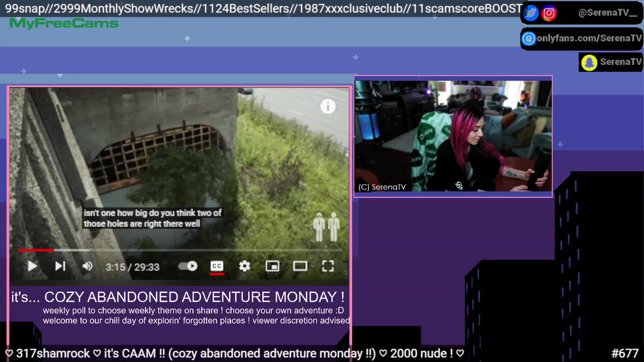
Task: Click the webcam feed thumbnail
Action: (453, 136)
